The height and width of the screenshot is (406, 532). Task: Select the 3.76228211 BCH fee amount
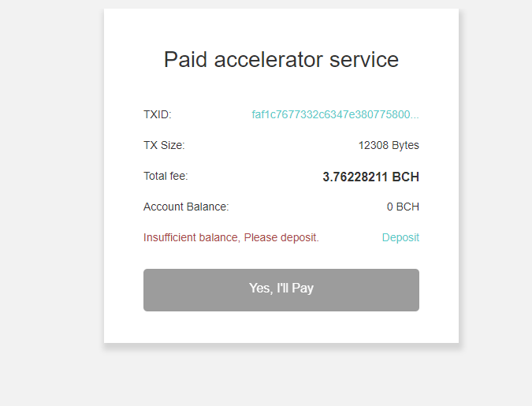[x=371, y=177]
